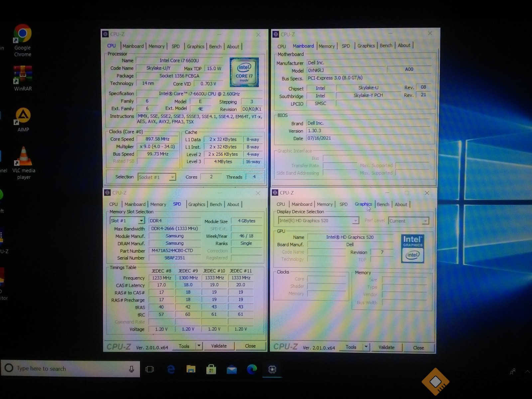Image resolution: width=532 pixels, height=399 pixels.
Task: Show hidden system tray icons chevron
Action: click(528, 371)
